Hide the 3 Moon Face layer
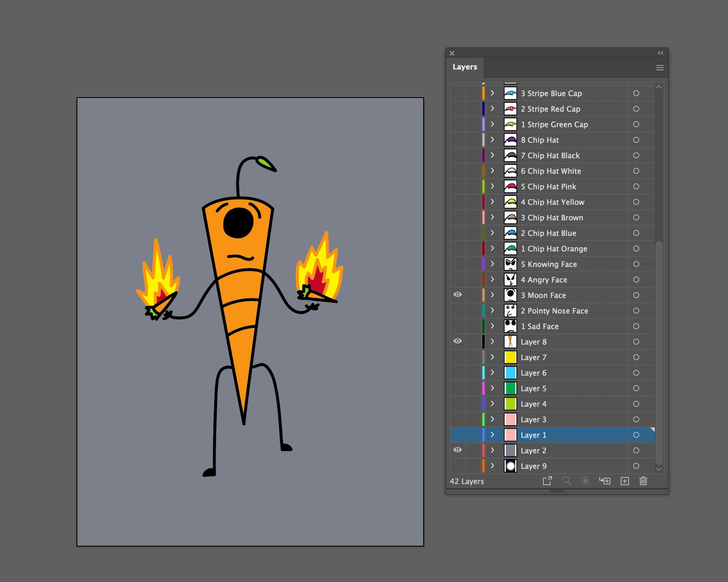Image resolution: width=728 pixels, height=582 pixels. (x=458, y=295)
